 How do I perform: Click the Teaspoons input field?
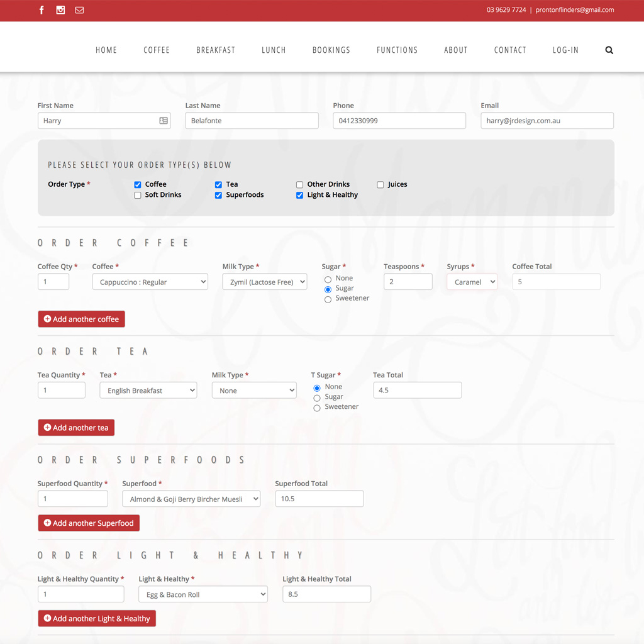coord(408,282)
